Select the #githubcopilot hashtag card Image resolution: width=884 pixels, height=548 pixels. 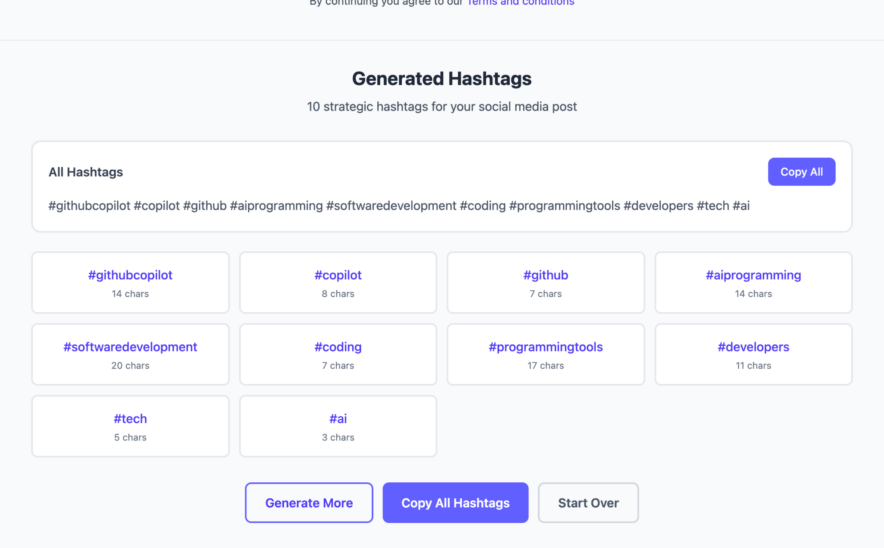[130, 282]
